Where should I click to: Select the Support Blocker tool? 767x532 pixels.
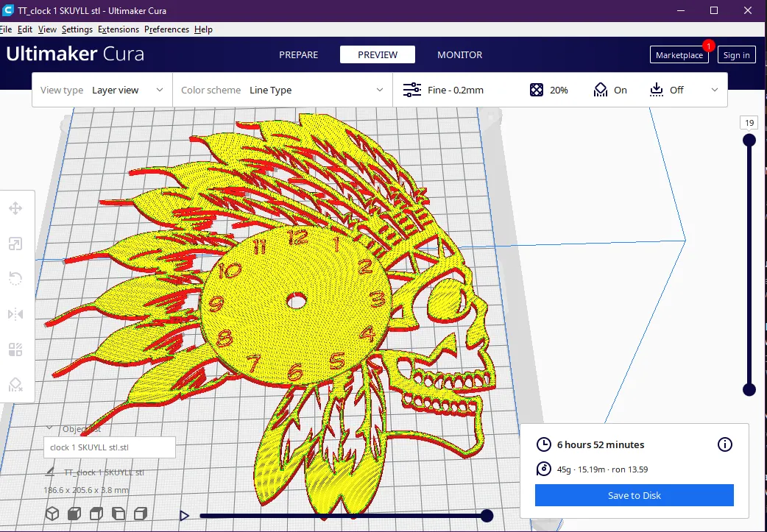click(15, 385)
